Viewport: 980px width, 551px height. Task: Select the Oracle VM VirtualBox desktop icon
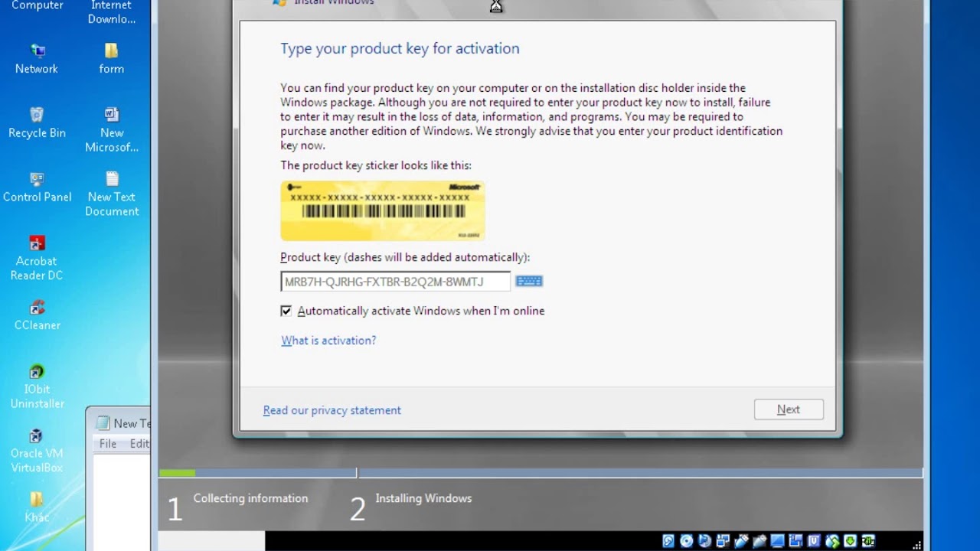coord(37,451)
